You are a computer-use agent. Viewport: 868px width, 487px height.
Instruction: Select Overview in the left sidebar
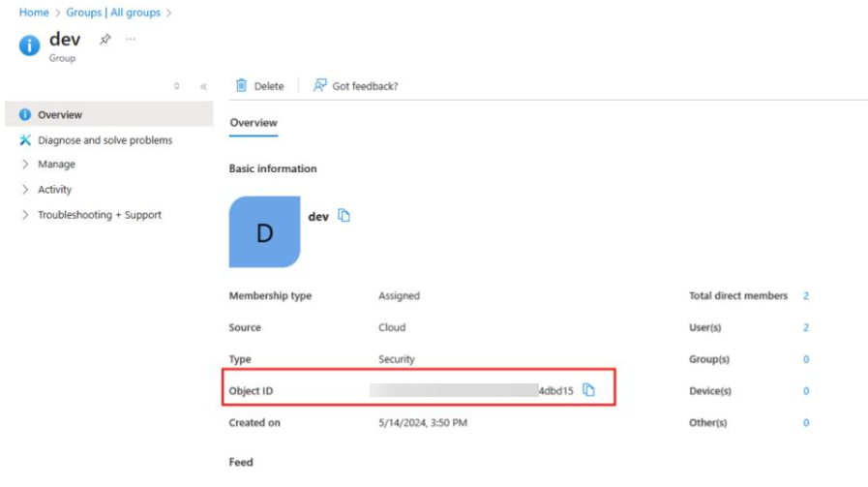pyautogui.click(x=60, y=114)
